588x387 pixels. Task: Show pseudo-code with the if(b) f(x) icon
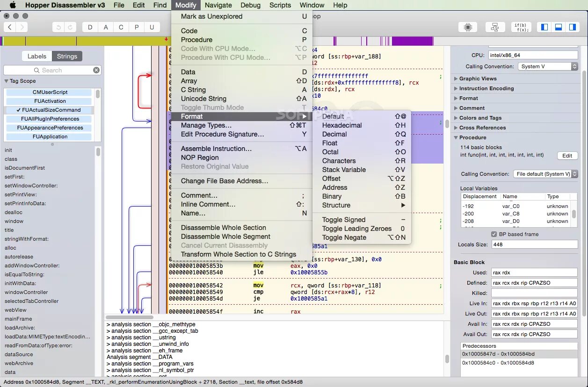(521, 27)
